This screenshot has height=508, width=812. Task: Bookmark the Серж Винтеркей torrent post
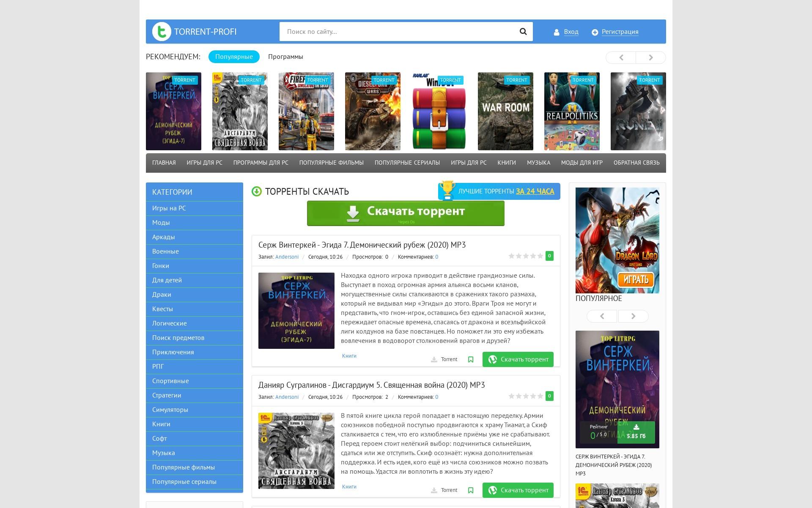click(471, 359)
